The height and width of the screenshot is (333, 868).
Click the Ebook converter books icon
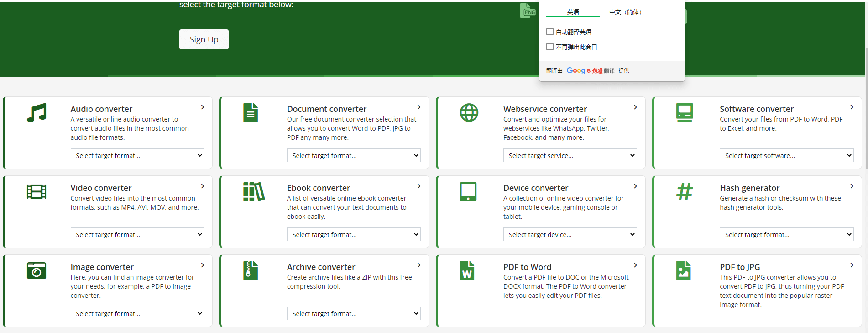click(254, 191)
